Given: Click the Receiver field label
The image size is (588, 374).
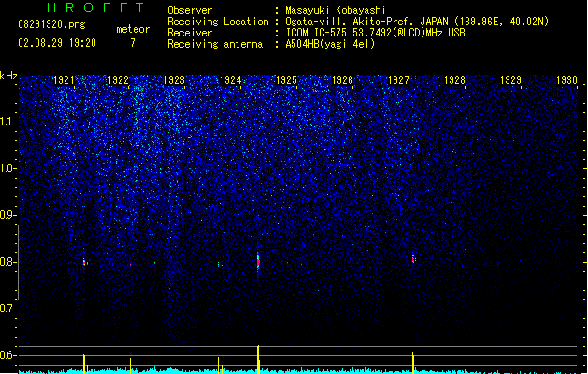Looking at the screenshot, I should (190, 33).
